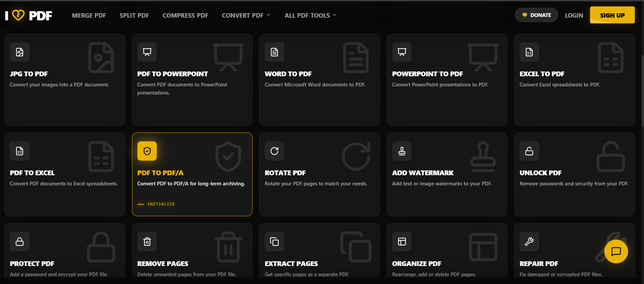Click the Repair PDF wrench icon
Screen dimensions: 644x284
point(529,242)
